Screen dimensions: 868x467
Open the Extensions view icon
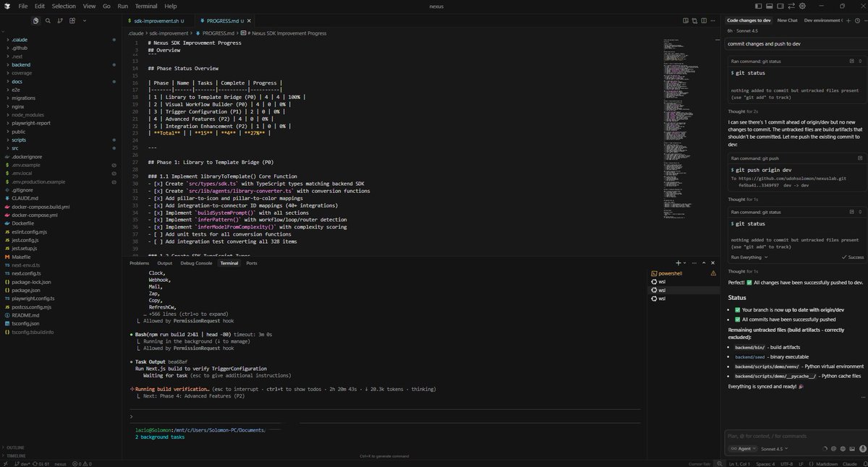click(72, 20)
